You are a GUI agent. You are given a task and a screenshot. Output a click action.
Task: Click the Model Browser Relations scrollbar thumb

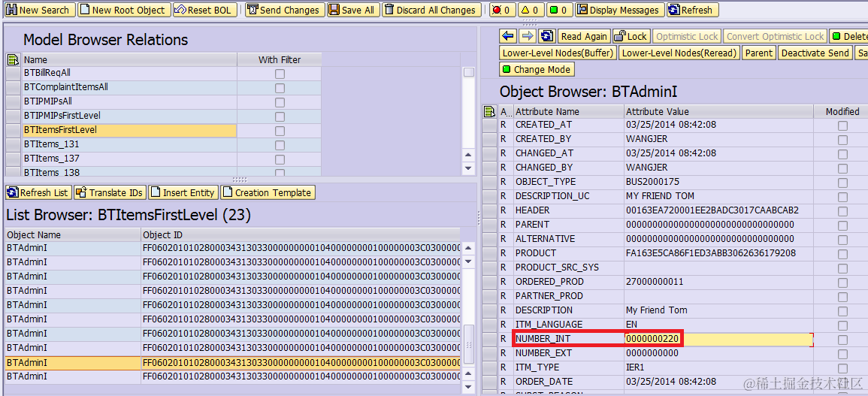[x=468, y=72]
